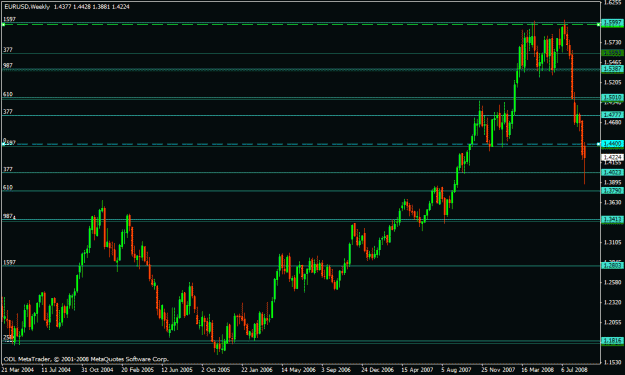Select the 1.5387 price tag
Screen dimensions: 625x375
click(x=612, y=69)
